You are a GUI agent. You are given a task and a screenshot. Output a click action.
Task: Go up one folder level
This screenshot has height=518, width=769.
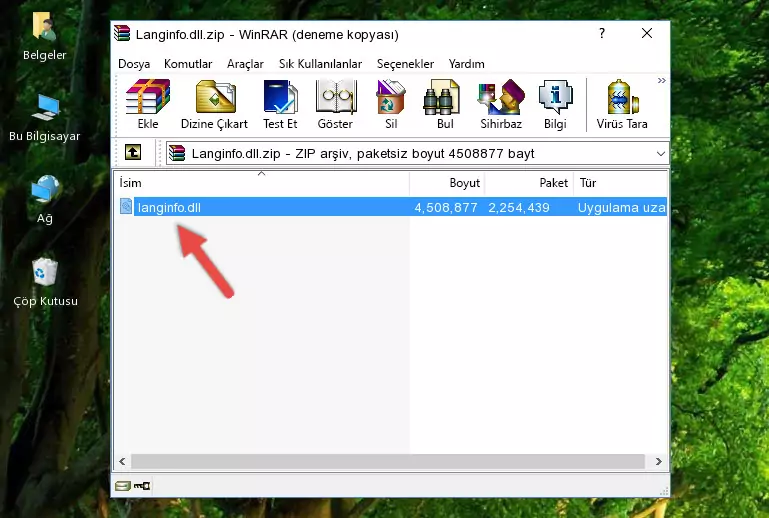133,153
